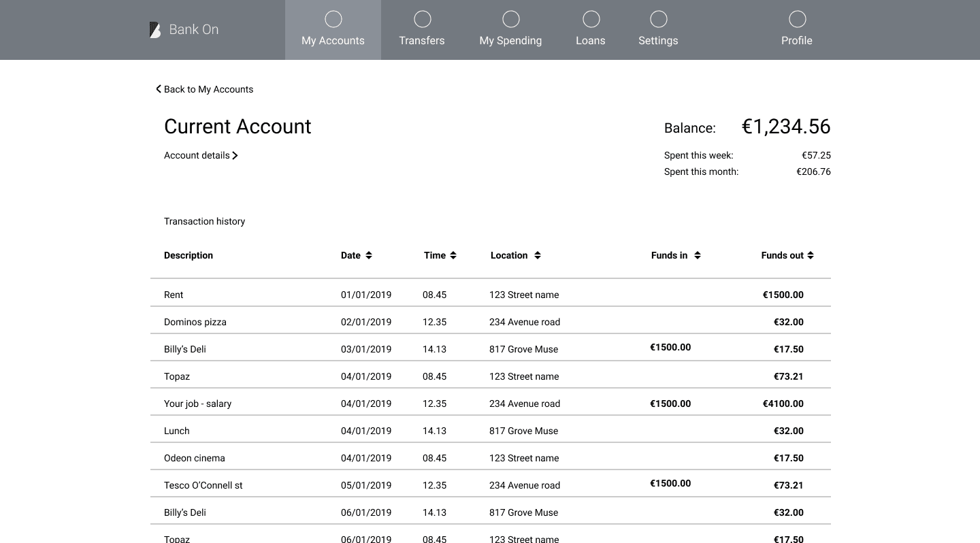Click the spent this week value €57.25
Screen dimensions: 980x543
pos(816,155)
